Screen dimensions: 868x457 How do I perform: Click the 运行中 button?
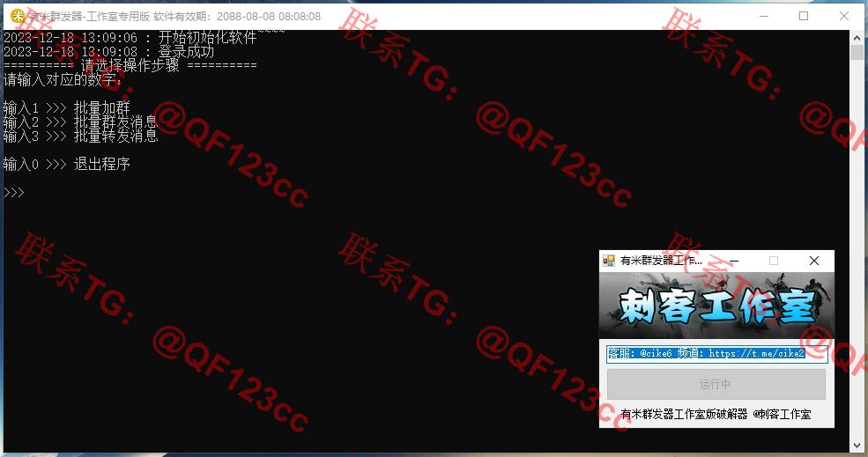pyautogui.click(x=716, y=384)
